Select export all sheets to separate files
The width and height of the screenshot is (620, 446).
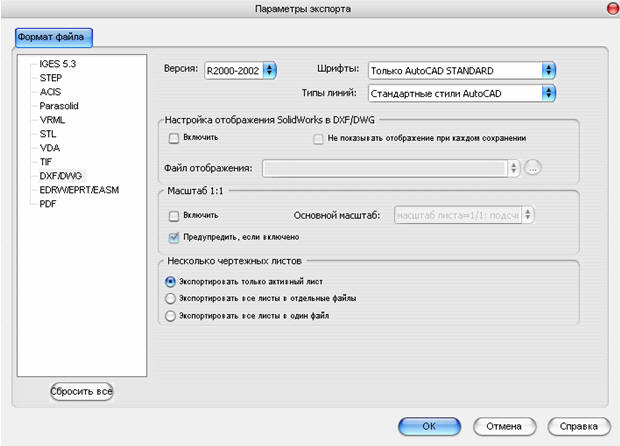[170, 298]
